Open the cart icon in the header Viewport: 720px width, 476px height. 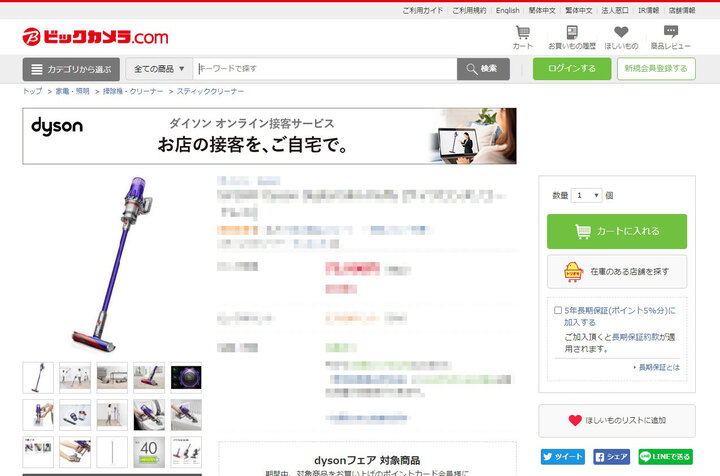click(x=523, y=37)
